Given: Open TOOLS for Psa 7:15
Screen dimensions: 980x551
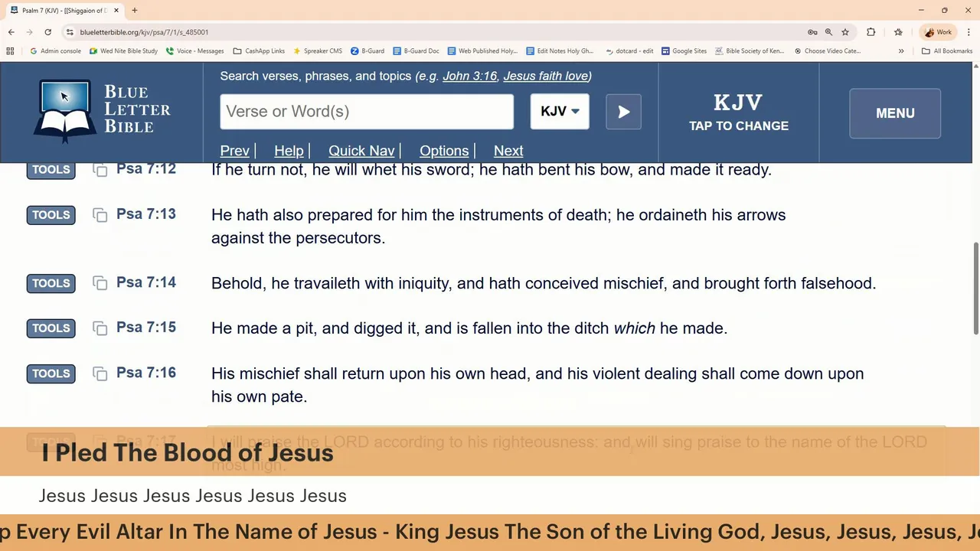Looking at the screenshot, I should 51,328.
